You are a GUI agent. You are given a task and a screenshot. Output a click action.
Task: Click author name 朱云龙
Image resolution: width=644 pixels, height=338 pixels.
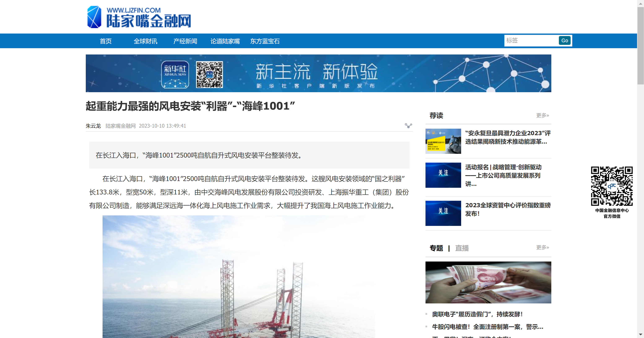point(93,126)
